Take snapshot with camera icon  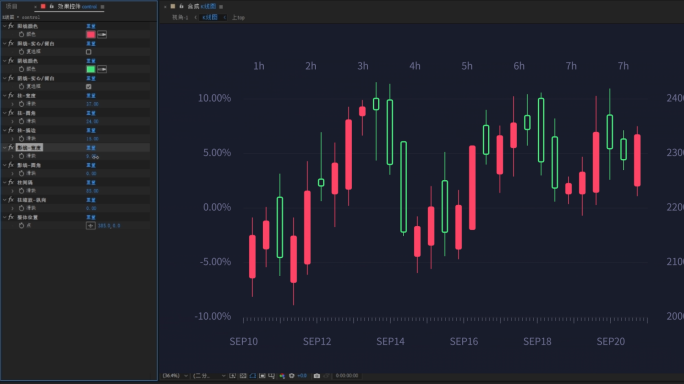(x=317, y=376)
